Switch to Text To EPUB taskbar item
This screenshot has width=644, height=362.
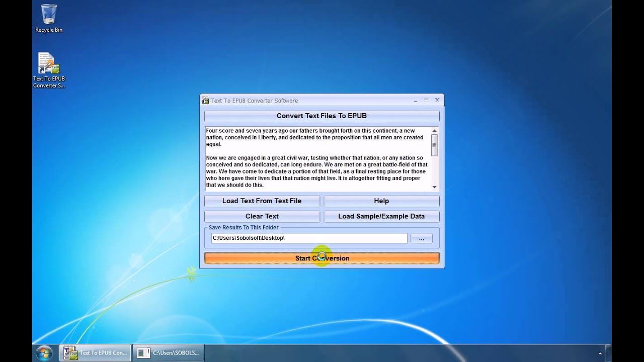click(x=95, y=353)
